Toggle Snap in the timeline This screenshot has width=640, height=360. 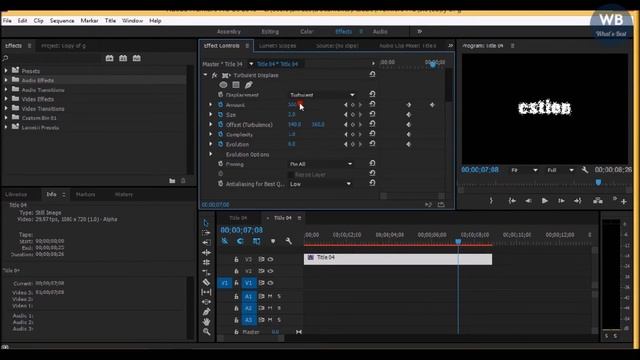tap(240, 241)
